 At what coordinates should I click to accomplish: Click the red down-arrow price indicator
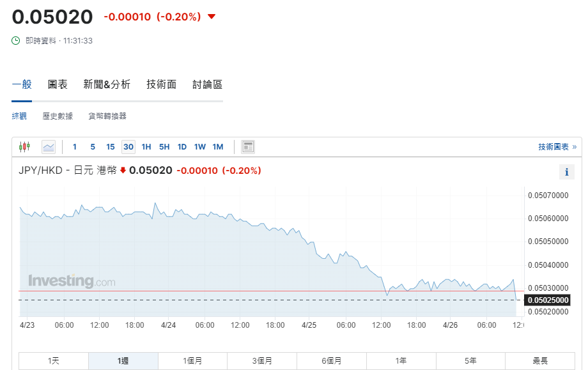tap(212, 17)
